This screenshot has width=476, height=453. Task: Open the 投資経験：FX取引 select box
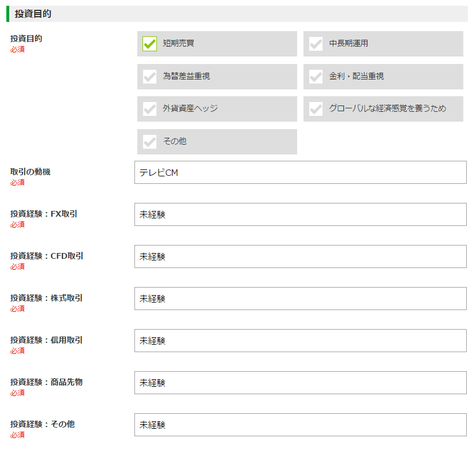click(x=300, y=214)
